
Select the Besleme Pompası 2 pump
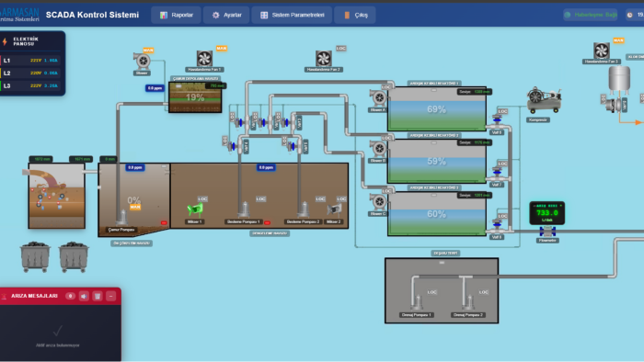[304, 209]
